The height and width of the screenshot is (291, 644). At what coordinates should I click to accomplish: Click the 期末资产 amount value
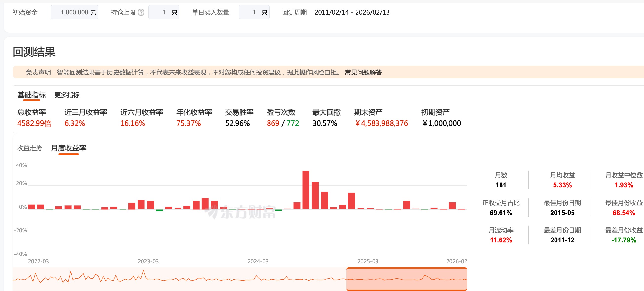click(381, 123)
